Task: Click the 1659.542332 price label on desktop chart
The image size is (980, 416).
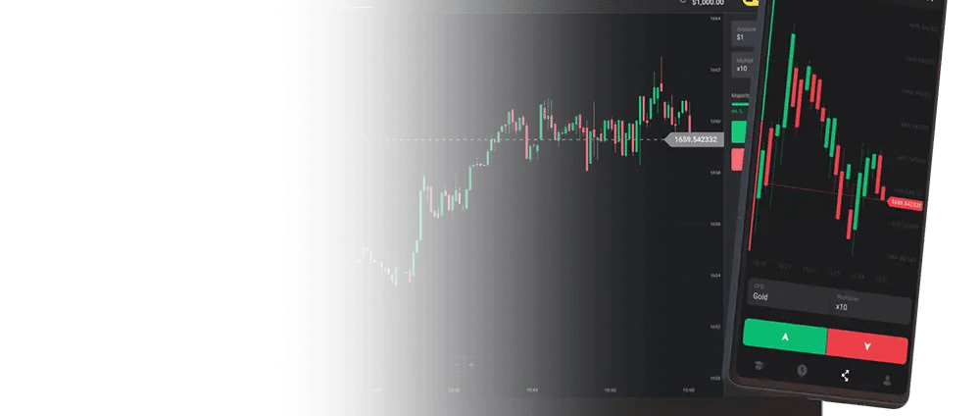Action: pyautogui.click(x=693, y=139)
